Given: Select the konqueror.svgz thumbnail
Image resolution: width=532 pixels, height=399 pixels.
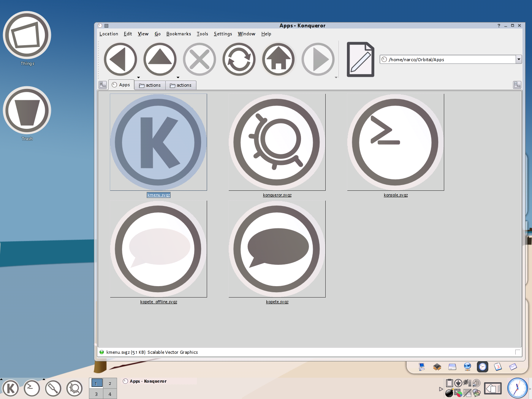Looking at the screenshot, I should pyautogui.click(x=277, y=142).
